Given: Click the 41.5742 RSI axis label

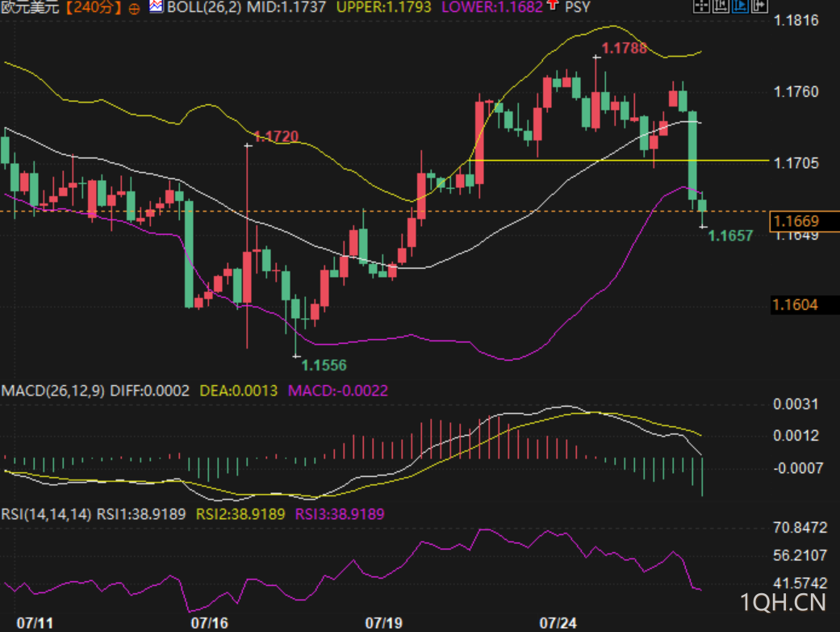Looking at the screenshot, I should pyautogui.click(x=800, y=583).
